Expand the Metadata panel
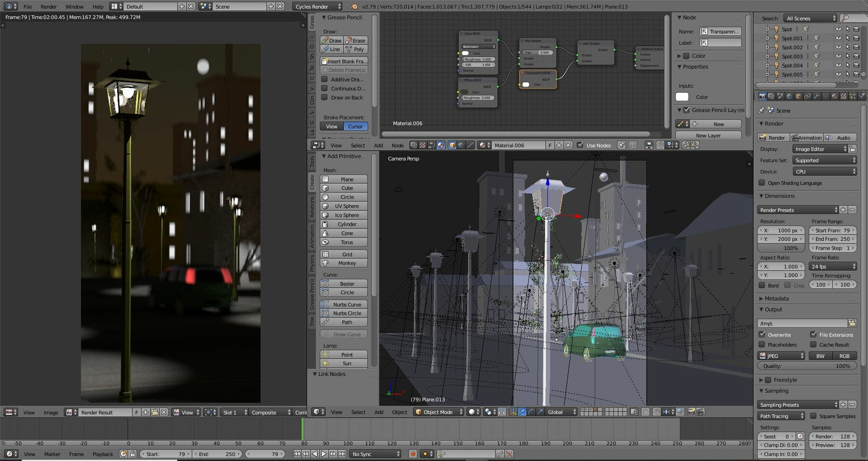The image size is (868, 461). click(776, 299)
